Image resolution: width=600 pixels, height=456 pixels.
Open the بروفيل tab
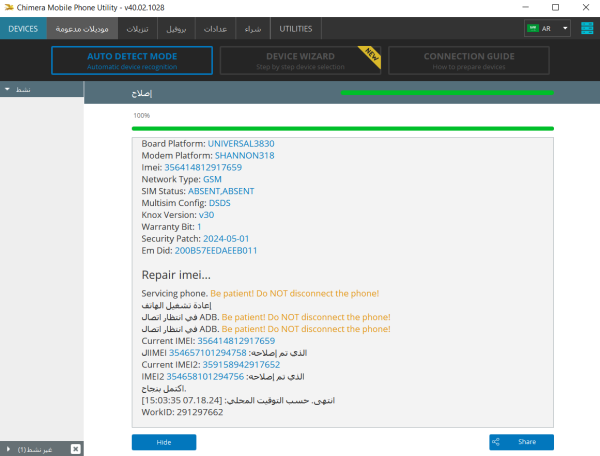point(176,29)
